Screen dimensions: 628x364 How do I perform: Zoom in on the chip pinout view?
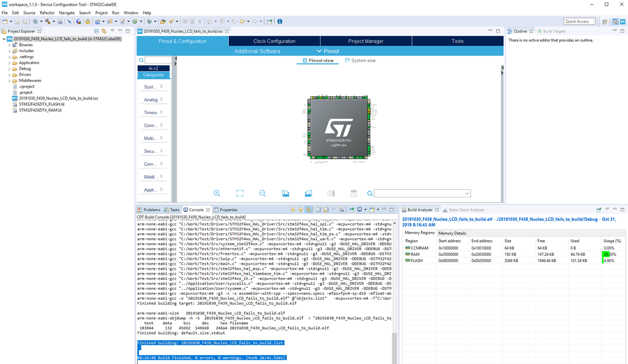217,194
